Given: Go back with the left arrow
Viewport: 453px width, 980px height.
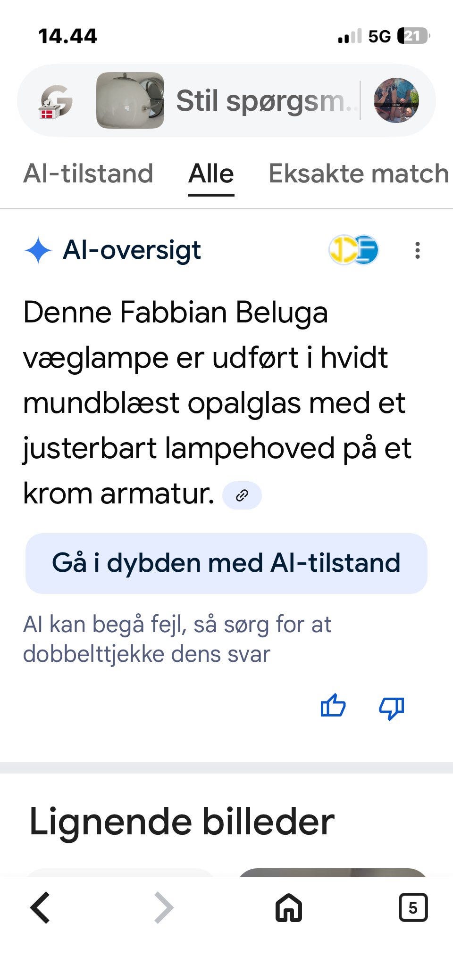Looking at the screenshot, I should [x=41, y=907].
